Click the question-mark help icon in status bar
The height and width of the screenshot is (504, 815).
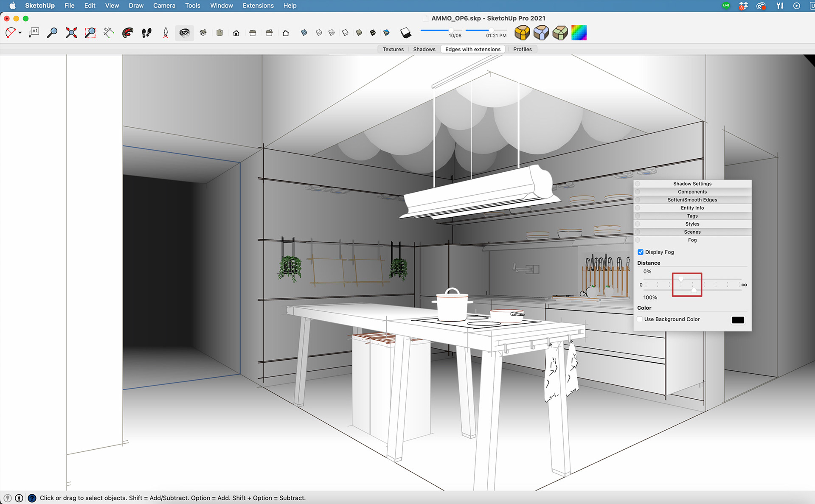coord(32,498)
